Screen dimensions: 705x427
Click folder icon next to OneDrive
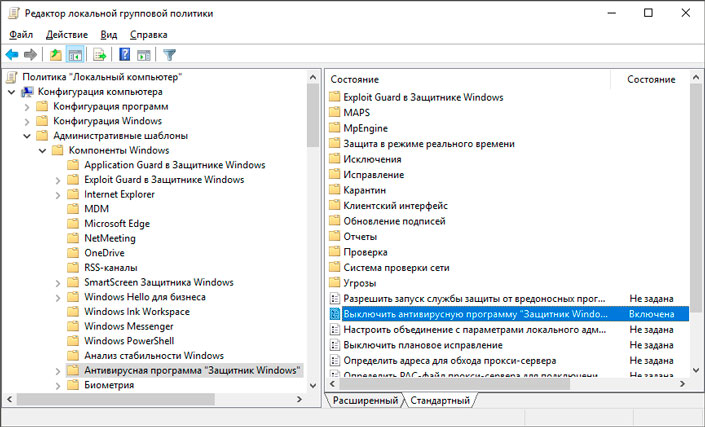coord(73,253)
